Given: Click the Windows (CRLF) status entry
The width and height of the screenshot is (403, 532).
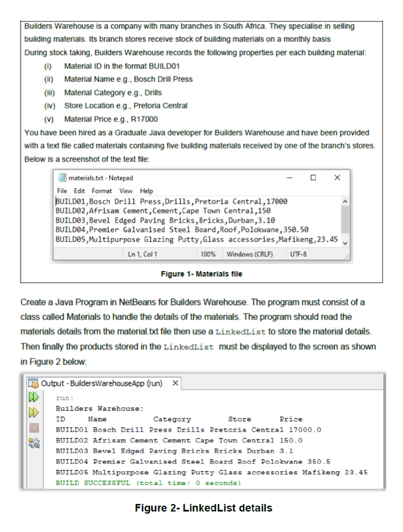Looking at the screenshot, I should [250, 254].
